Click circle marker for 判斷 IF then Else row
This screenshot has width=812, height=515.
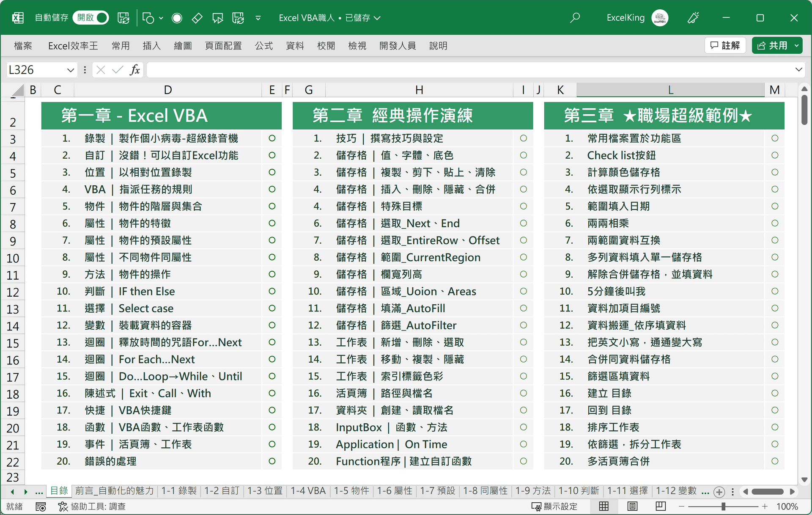(x=272, y=291)
